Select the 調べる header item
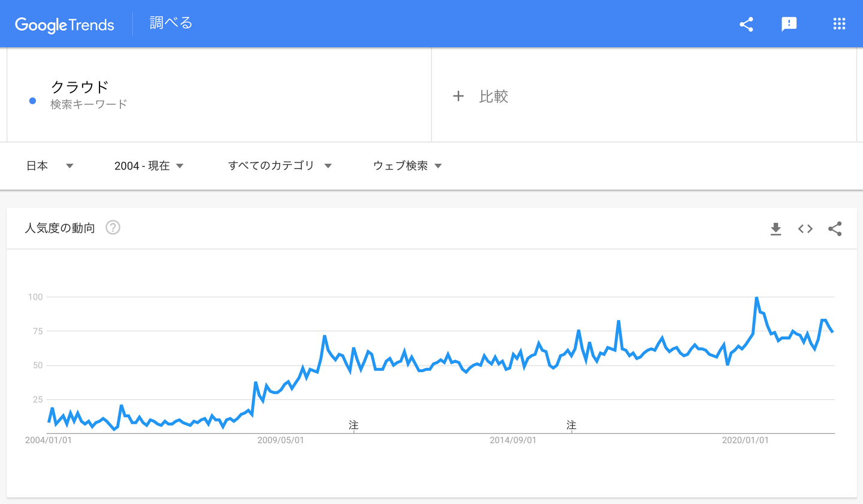 pos(171,23)
